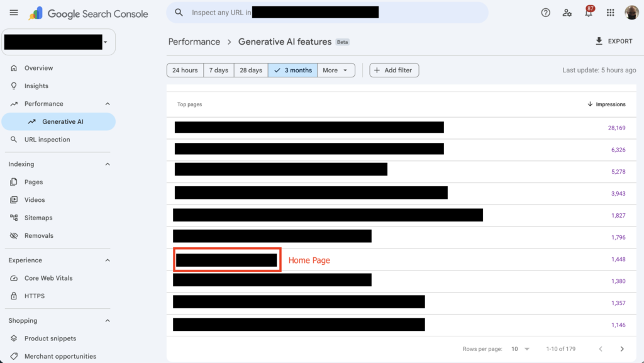This screenshot has width=644, height=363.
Task: Click the Videos play icon
Action: point(14,199)
